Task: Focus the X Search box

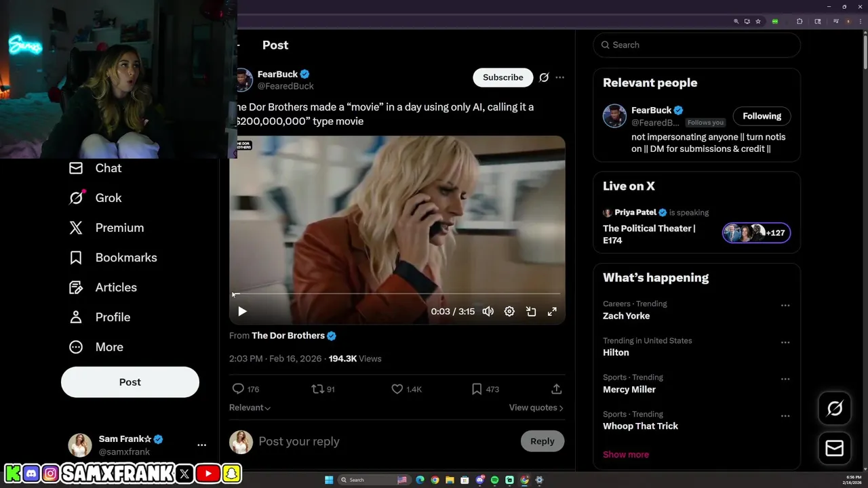Action: click(x=697, y=45)
